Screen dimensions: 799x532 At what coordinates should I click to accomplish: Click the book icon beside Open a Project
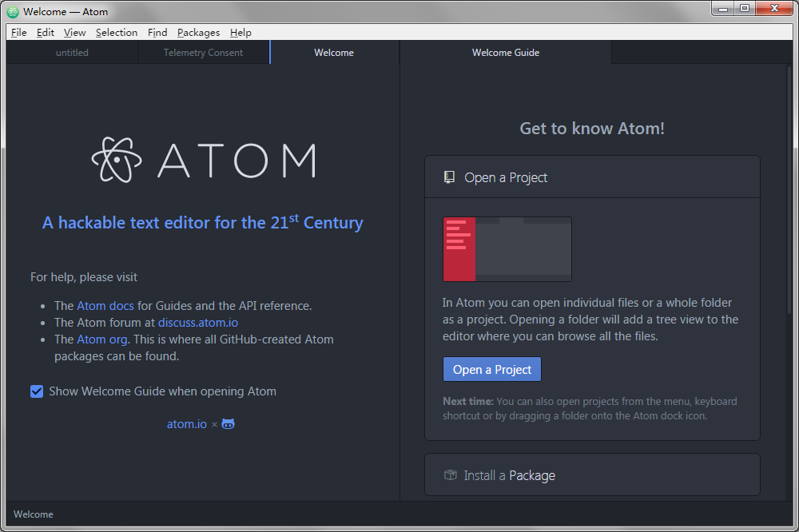[x=449, y=177]
